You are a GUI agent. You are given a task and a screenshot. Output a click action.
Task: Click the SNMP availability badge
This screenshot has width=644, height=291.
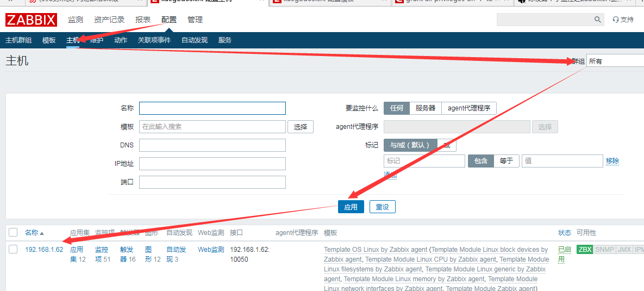click(x=604, y=250)
